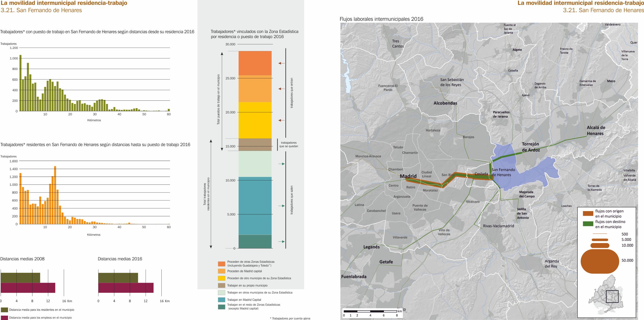Click the top orange segment of stacked bar
The height and width of the screenshot is (320, 644).
pos(255,63)
